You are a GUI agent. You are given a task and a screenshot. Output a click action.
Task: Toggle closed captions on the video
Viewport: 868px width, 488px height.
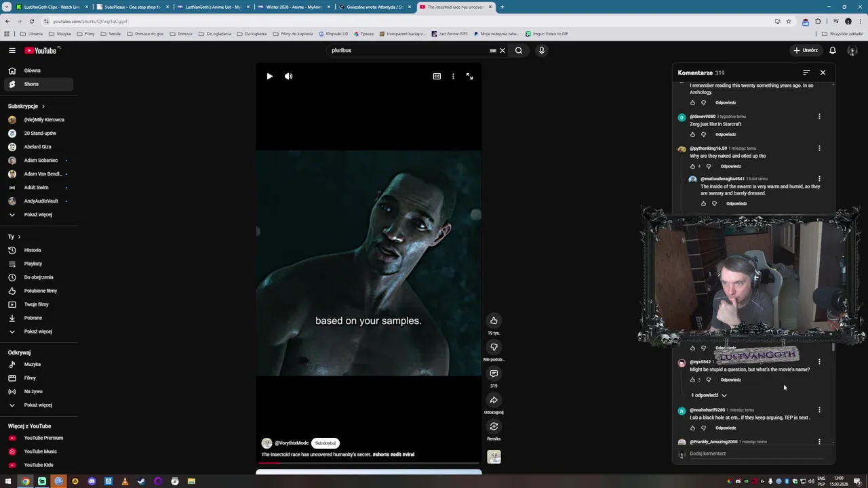[437, 77]
